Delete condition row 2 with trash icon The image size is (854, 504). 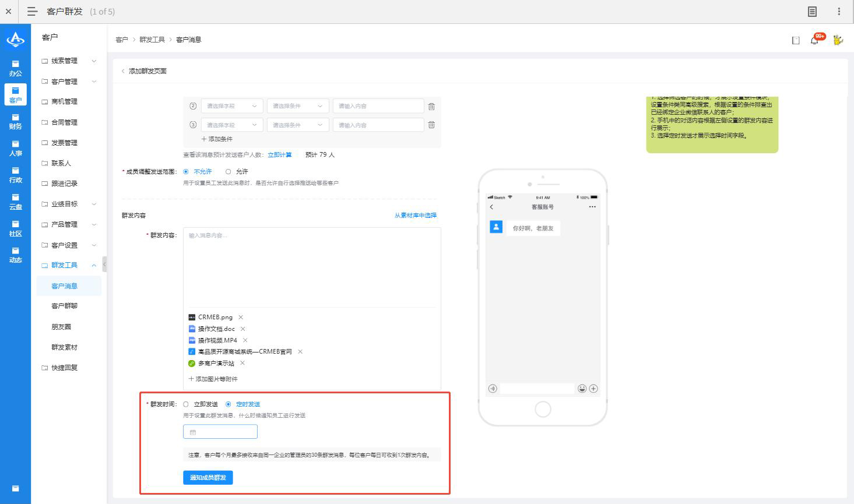click(x=431, y=107)
